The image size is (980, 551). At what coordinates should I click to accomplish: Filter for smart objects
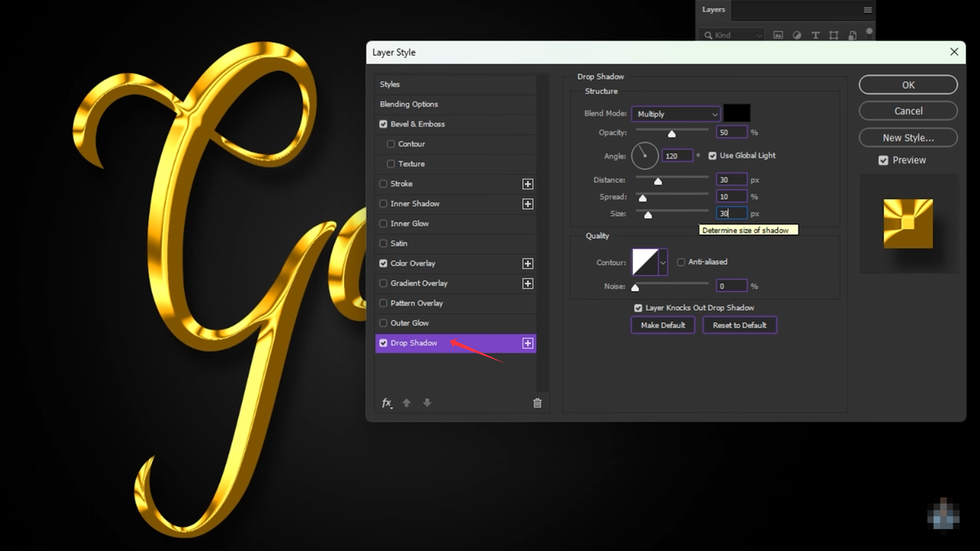[x=851, y=35]
